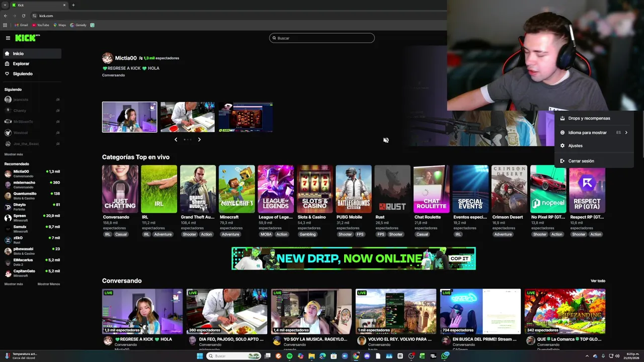Expand Mostrar más under Siguiendo

click(14, 154)
